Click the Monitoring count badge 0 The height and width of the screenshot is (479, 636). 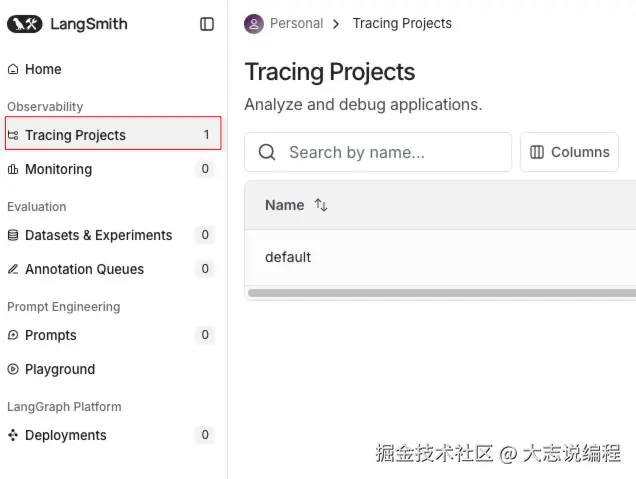205,169
